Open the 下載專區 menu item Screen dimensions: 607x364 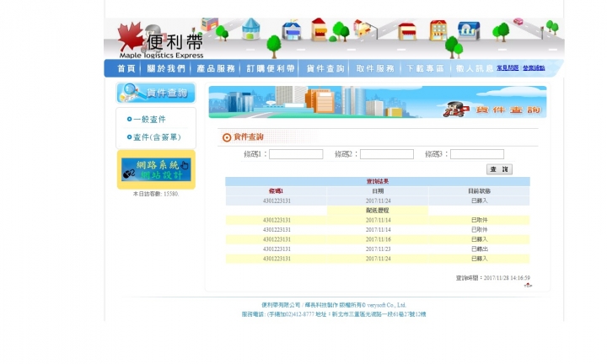coord(425,68)
